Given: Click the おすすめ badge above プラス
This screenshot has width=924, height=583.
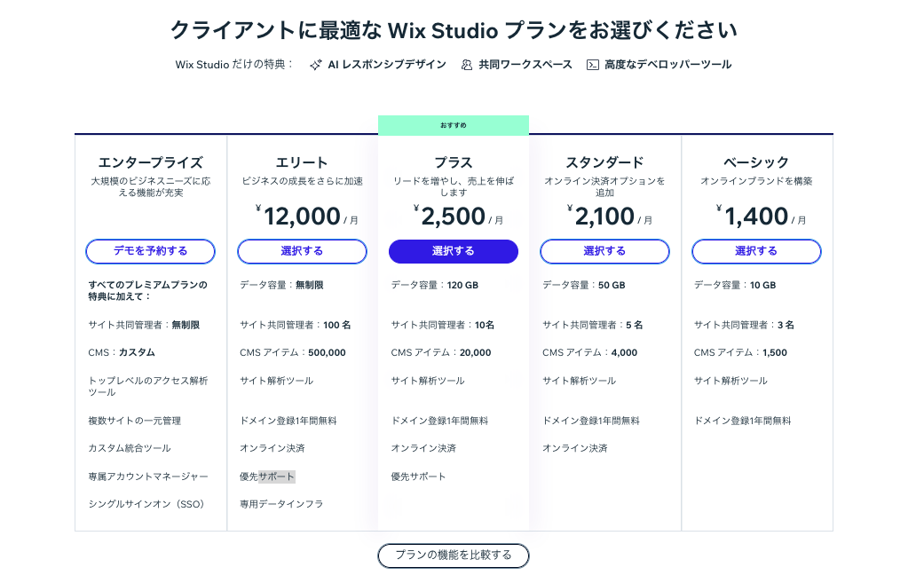Looking at the screenshot, I should [454, 125].
